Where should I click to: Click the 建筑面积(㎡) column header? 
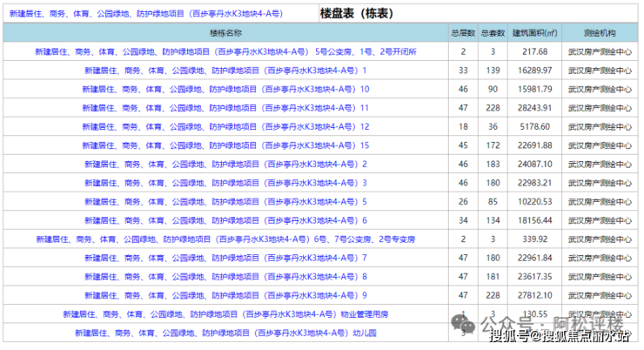click(534, 33)
